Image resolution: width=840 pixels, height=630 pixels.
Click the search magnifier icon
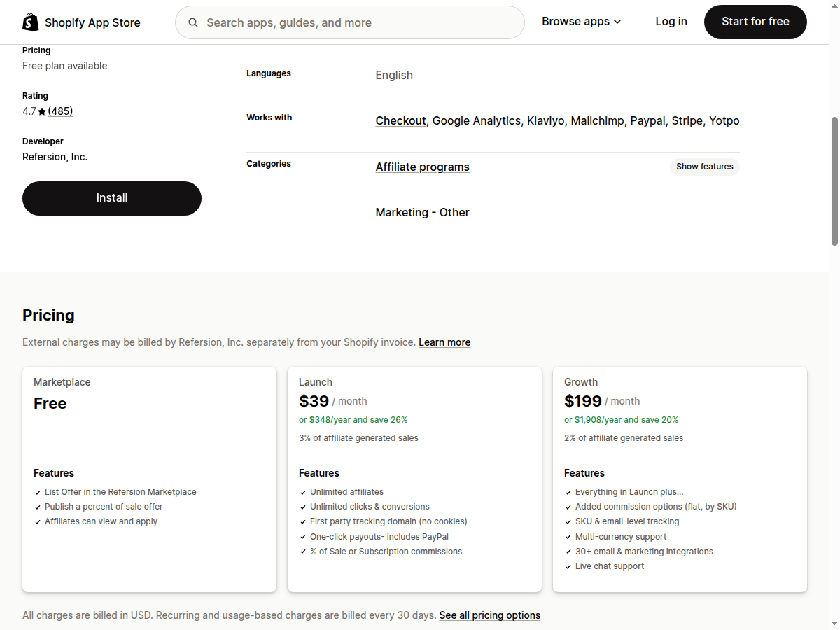(193, 22)
